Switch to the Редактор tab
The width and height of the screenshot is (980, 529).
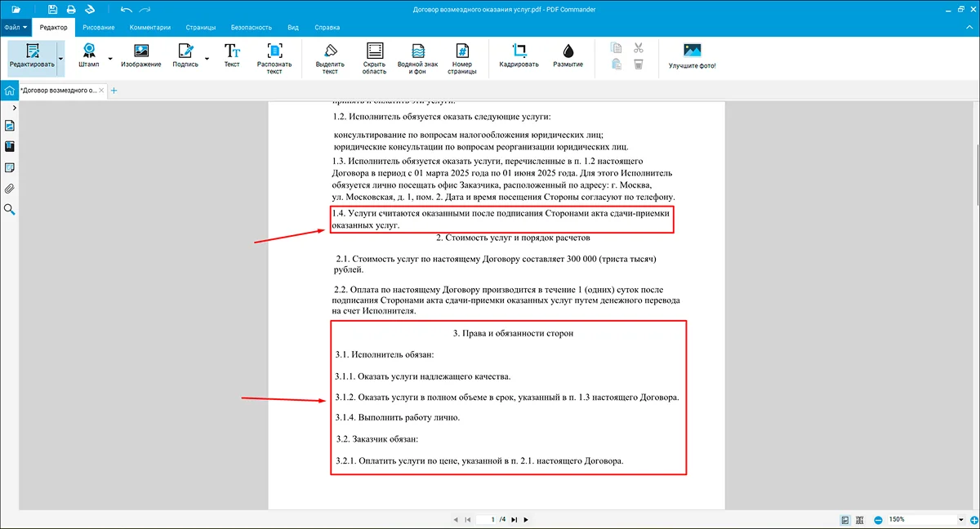click(54, 27)
